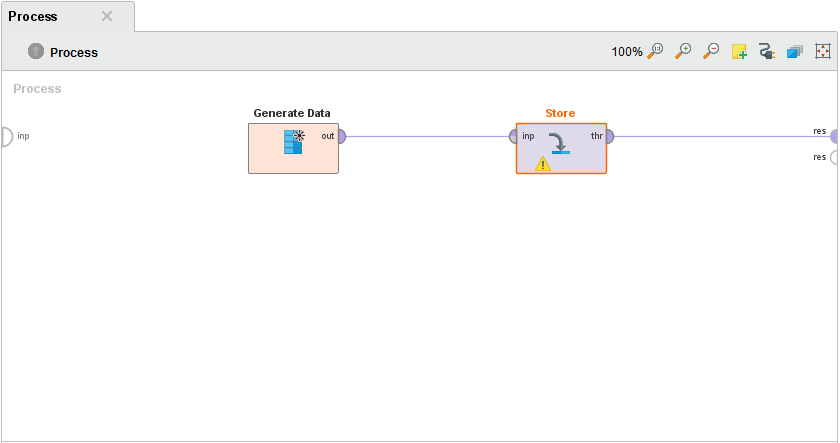Click the Process breadcrumb label

click(74, 52)
